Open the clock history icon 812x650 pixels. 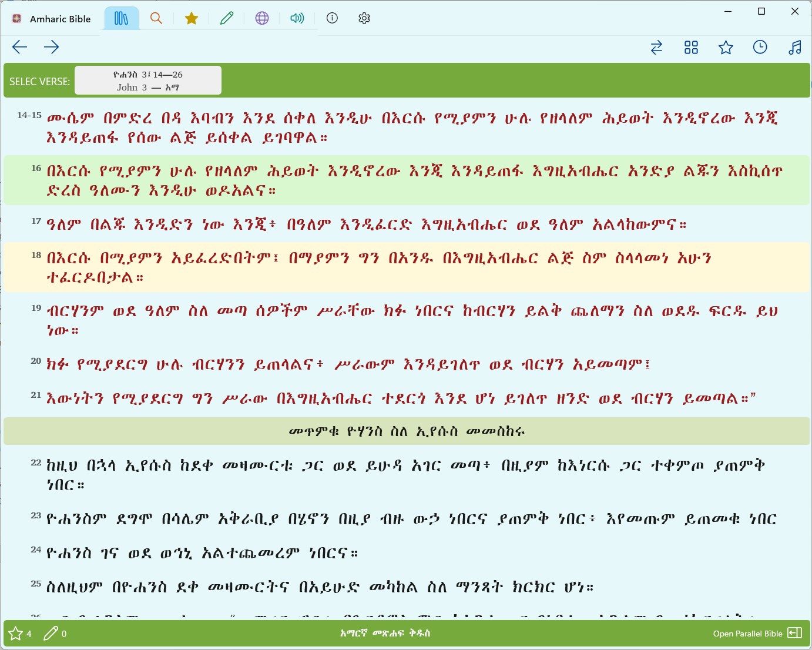[x=760, y=47]
